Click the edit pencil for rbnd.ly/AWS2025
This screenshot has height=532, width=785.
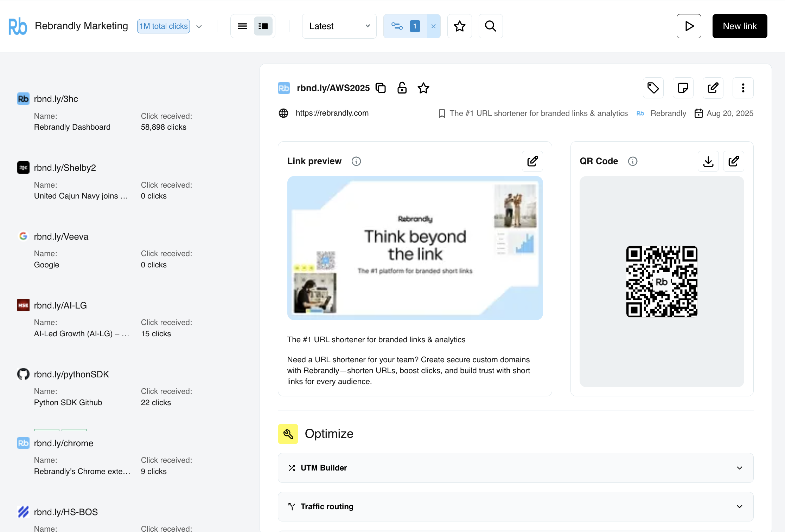pyautogui.click(x=713, y=88)
